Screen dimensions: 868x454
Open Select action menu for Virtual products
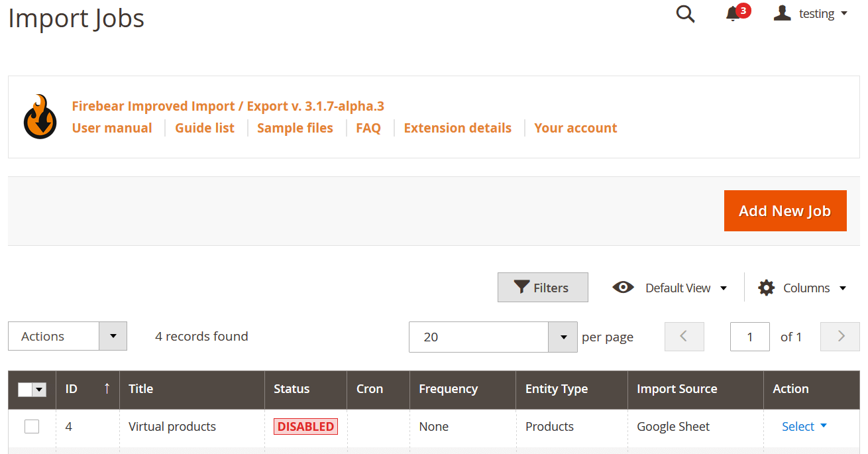point(804,426)
